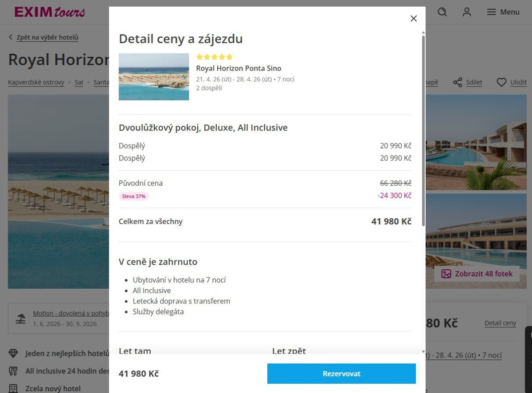
Task: Click the EXIM tours logo
Action: click(49, 12)
